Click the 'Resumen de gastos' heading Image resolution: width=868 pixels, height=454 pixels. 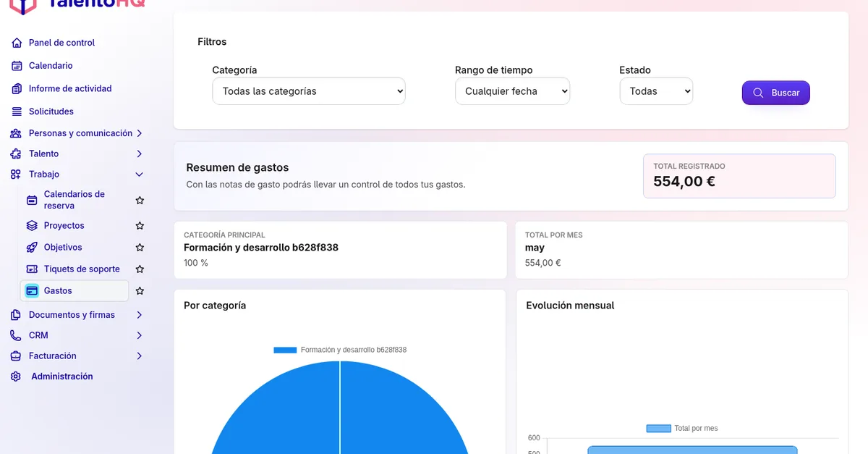[x=237, y=168]
